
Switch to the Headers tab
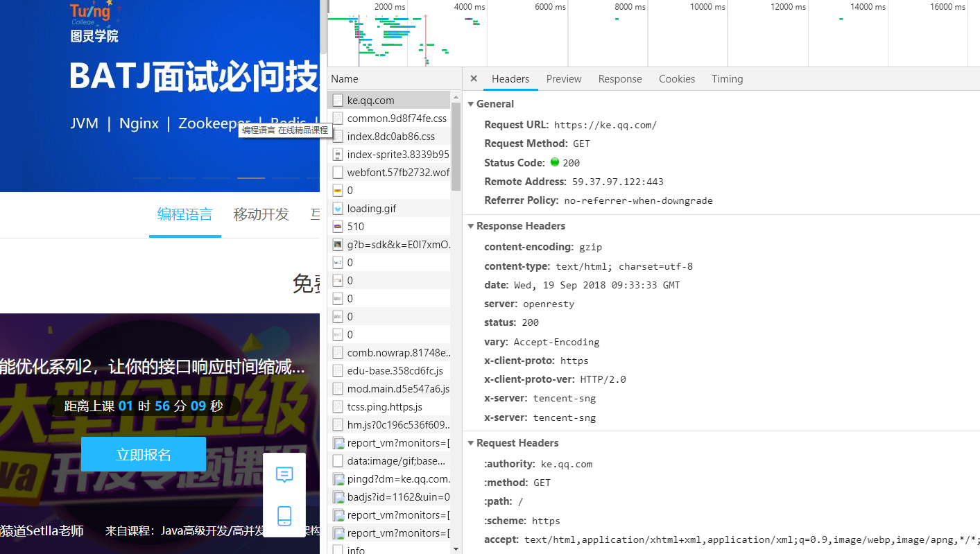click(x=510, y=79)
